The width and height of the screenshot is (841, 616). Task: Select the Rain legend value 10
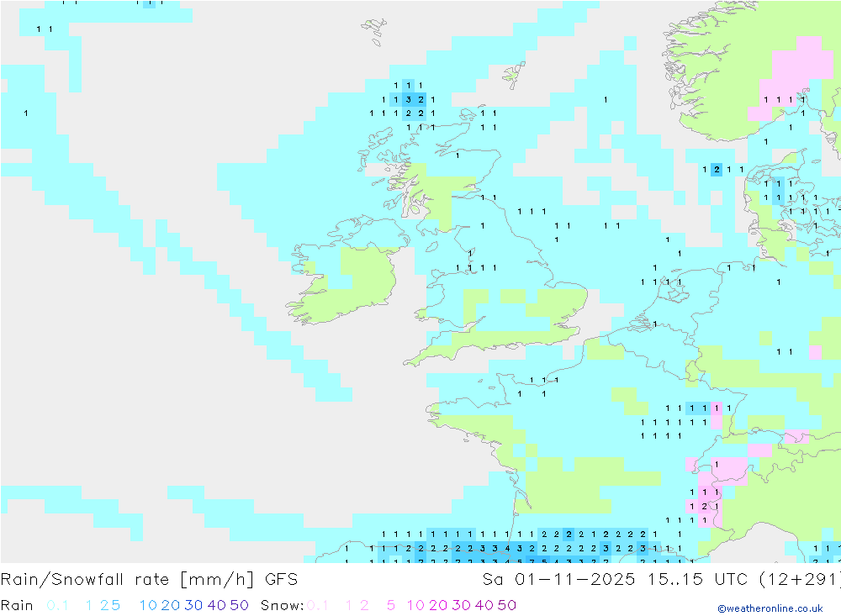tap(149, 605)
